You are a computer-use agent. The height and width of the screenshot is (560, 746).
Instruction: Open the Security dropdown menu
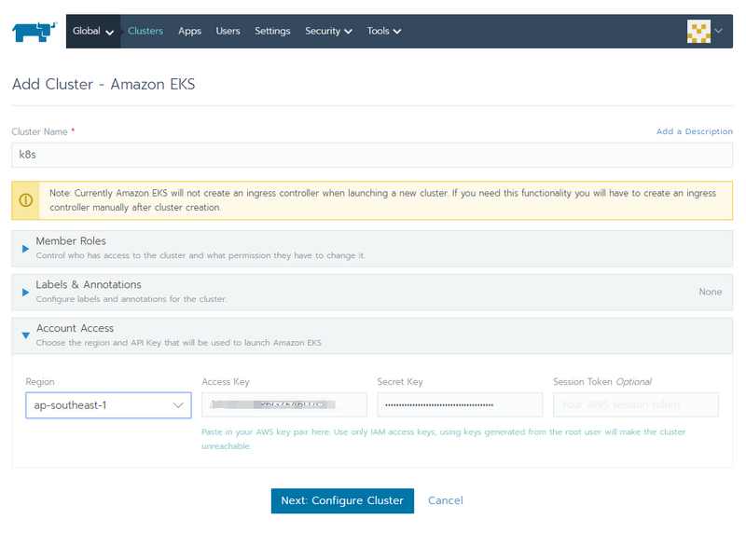pos(328,31)
